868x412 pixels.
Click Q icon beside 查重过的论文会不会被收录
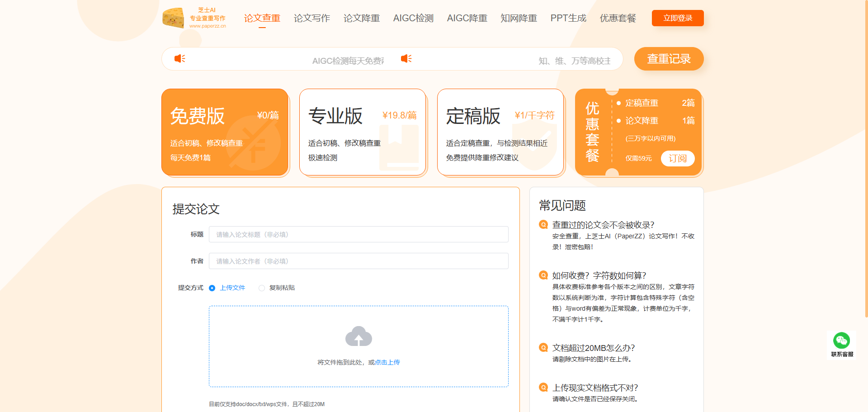point(543,225)
